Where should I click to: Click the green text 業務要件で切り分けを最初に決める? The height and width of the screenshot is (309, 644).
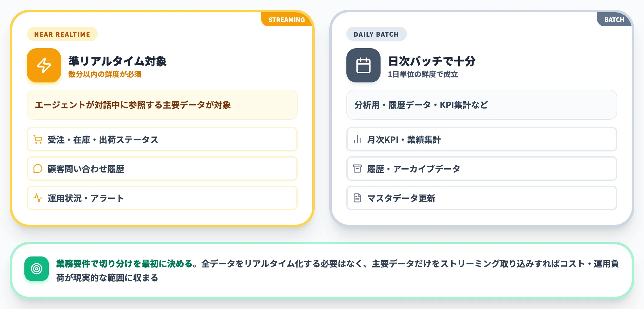pyautogui.click(x=124, y=264)
